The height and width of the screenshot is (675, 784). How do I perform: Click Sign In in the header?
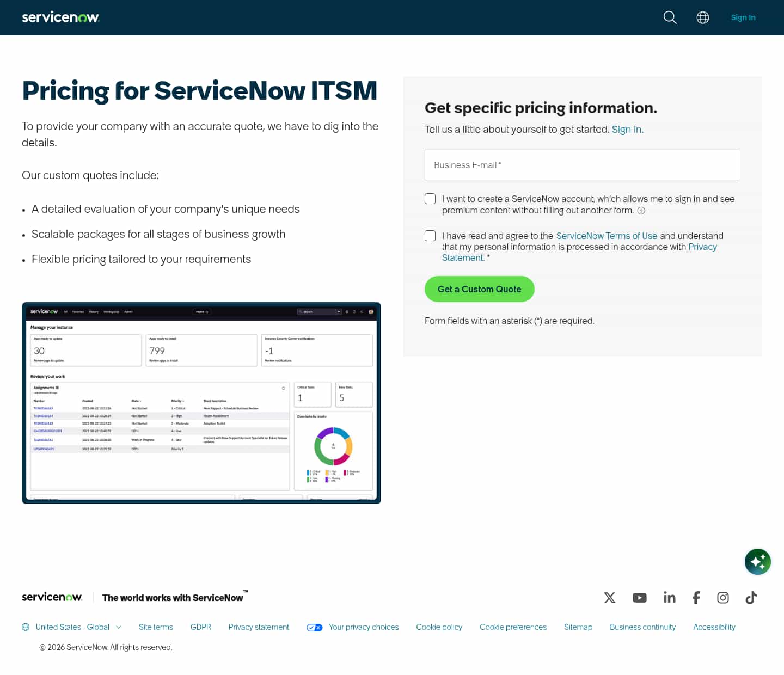pyautogui.click(x=743, y=17)
